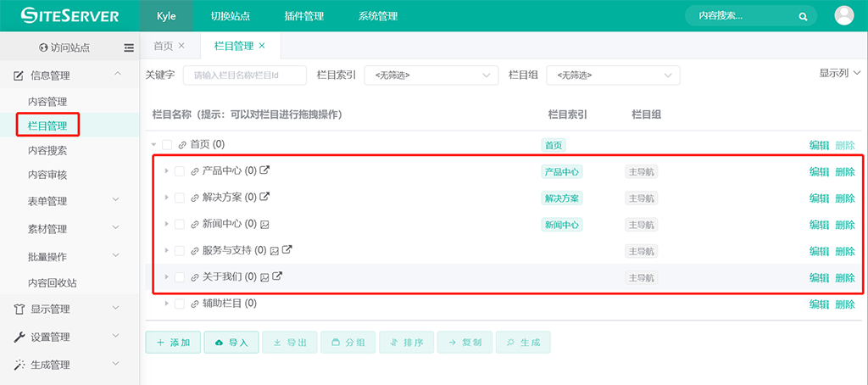
Task: Switch to the 首页 tab
Action: (x=163, y=46)
